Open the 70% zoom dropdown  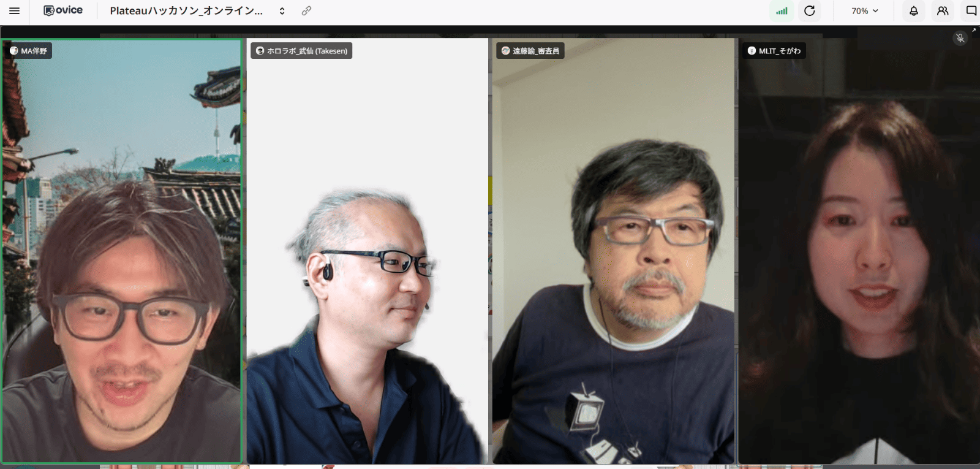point(864,11)
